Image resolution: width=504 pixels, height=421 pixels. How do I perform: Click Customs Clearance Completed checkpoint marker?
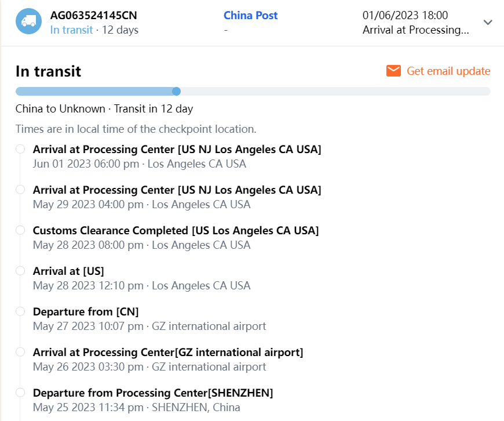point(20,230)
